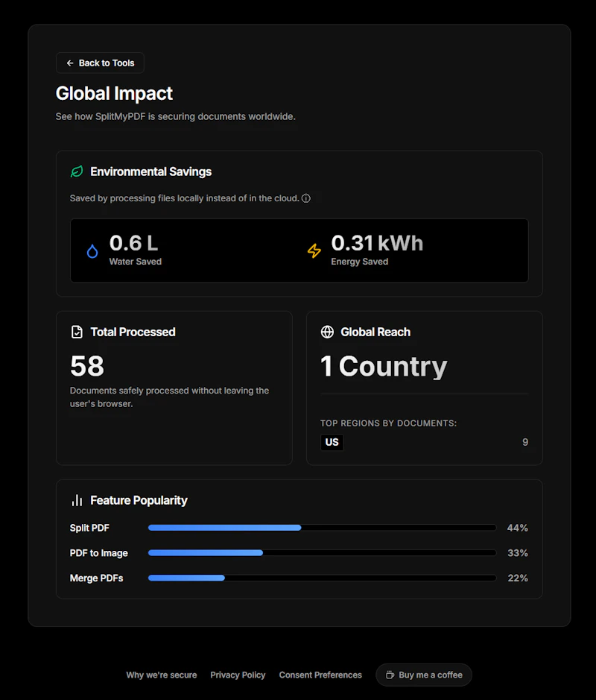
Task: Click the Back to Tools button
Action: pyautogui.click(x=100, y=63)
